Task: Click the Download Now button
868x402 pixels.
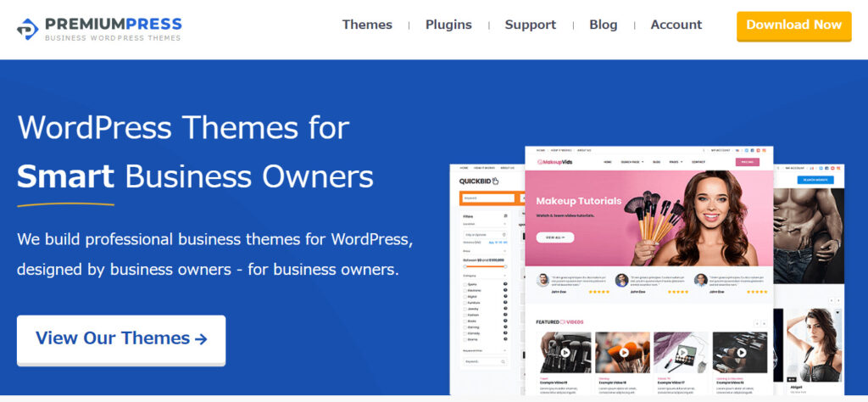Action: coord(793,26)
